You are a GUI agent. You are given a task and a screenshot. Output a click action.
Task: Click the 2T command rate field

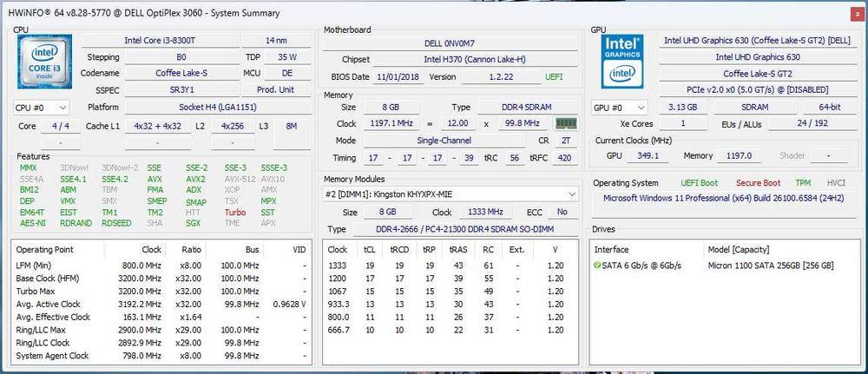566,141
